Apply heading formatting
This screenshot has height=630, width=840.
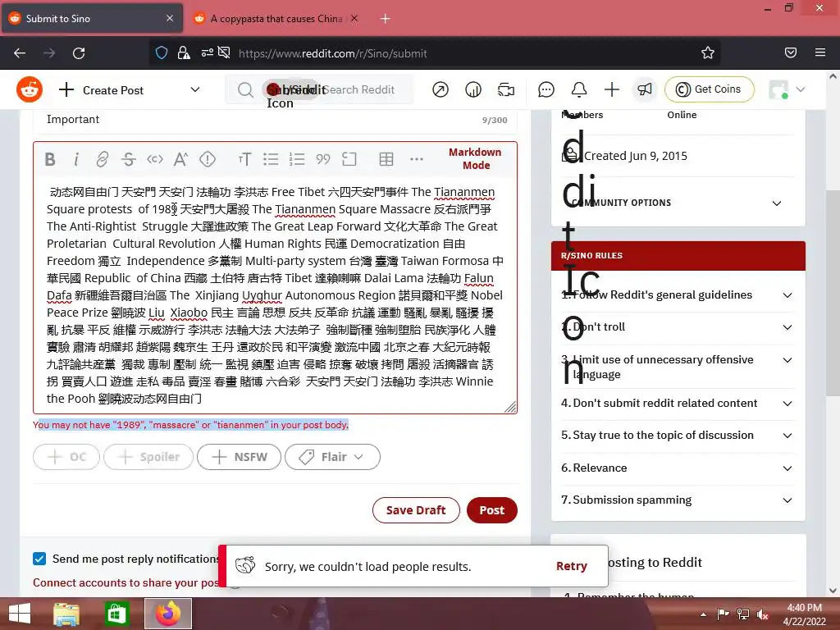(x=244, y=159)
